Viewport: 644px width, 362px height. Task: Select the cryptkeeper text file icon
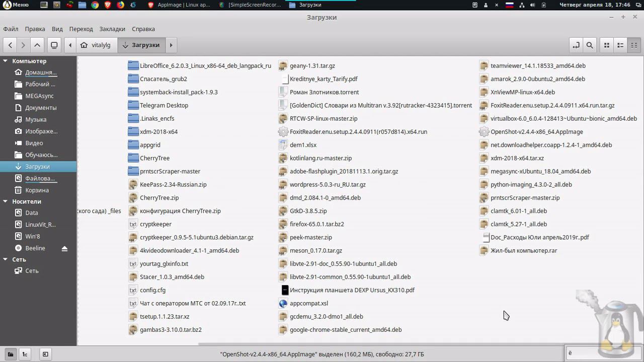coord(133,224)
